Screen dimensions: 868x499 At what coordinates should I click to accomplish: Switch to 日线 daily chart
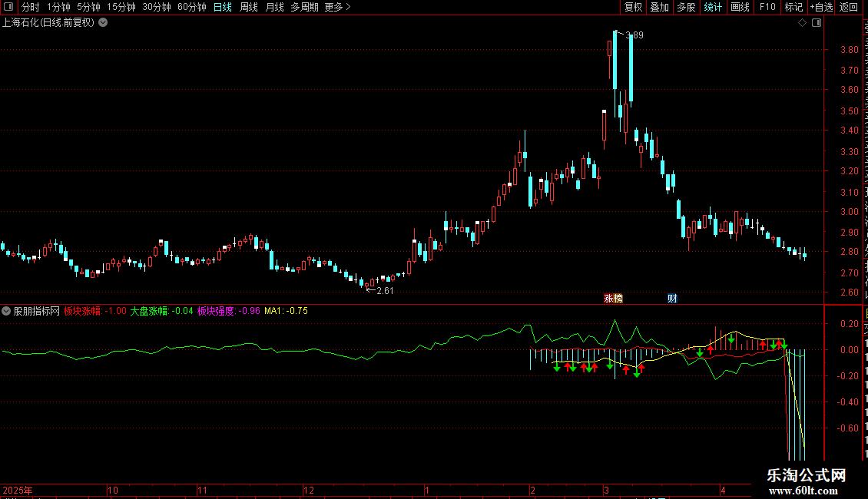click(x=223, y=7)
